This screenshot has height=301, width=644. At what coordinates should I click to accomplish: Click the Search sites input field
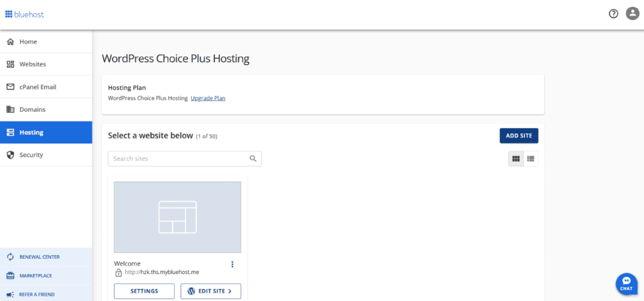click(184, 158)
